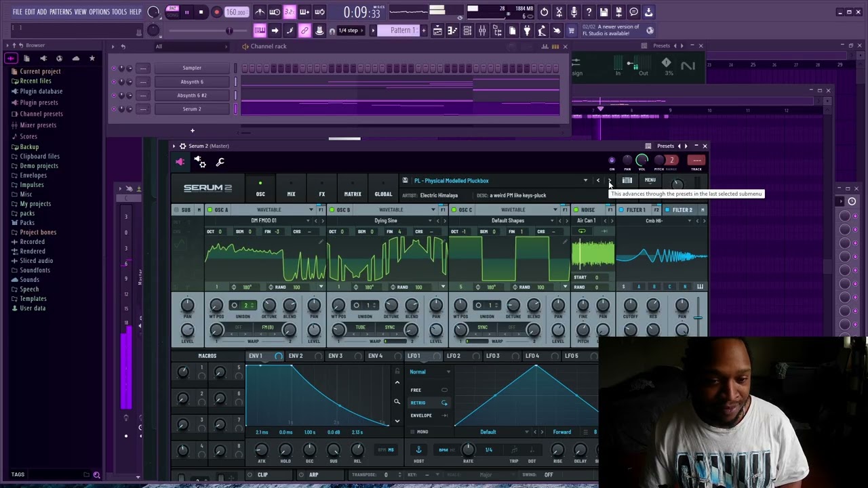Image resolution: width=868 pixels, height=488 pixels.
Task: Click the microphone recording icon
Action: pyautogui.click(x=574, y=12)
